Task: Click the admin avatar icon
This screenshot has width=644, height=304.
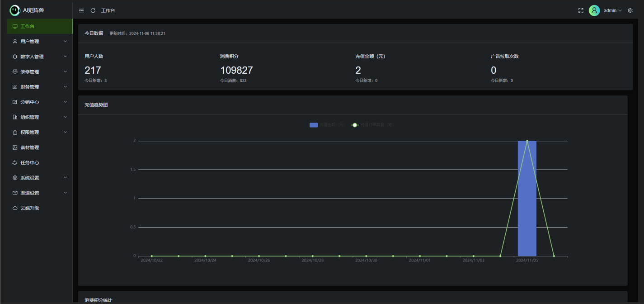Action: coord(594,10)
